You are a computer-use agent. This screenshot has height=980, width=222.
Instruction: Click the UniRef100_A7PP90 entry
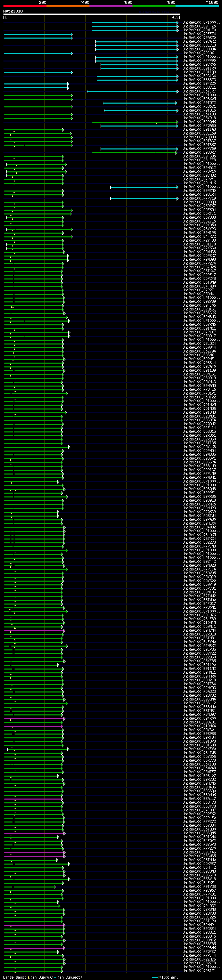(199, 60)
